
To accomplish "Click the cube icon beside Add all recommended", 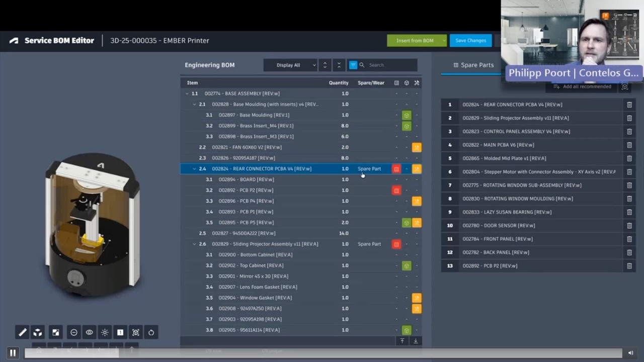I will coord(625,86).
